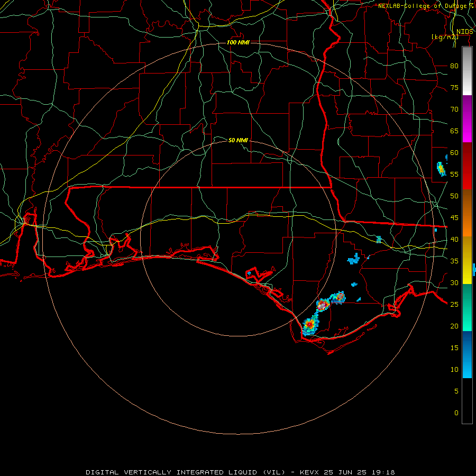The image size is (476, 476).
Task: Click the scale value 20
Action: click(454, 326)
